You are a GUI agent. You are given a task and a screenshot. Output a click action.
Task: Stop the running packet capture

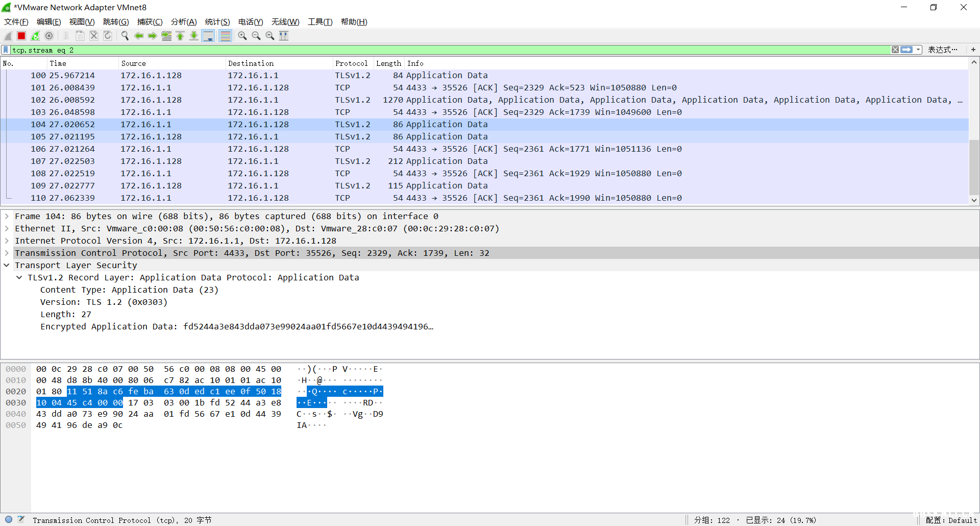point(21,36)
